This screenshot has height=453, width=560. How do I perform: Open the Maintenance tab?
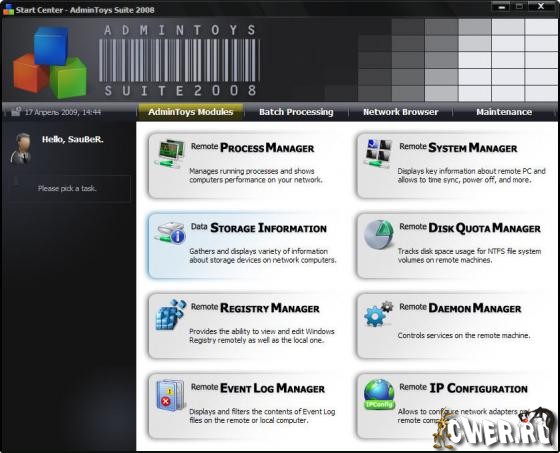[x=504, y=112]
